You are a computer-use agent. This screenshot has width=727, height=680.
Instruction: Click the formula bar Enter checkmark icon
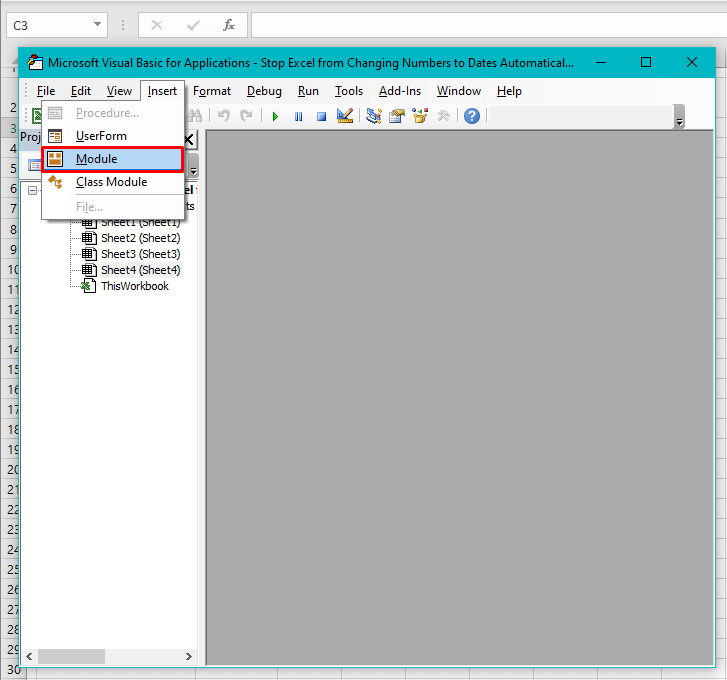pyautogui.click(x=193, y=25)
